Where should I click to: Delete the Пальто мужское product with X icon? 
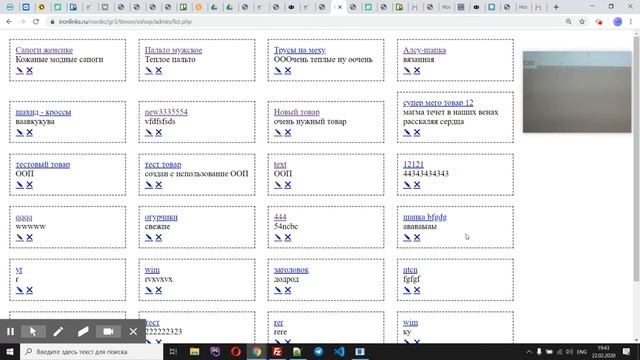click(x=159, y=71)
